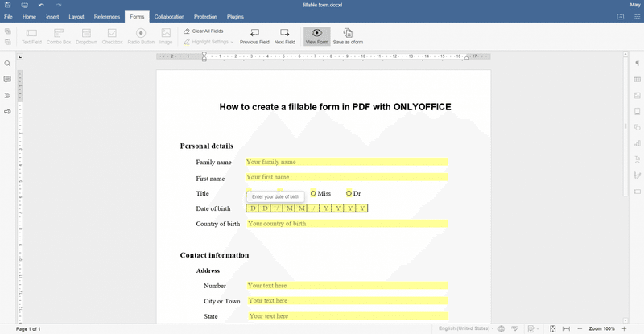The width and height of the screenshot is (644, 334).
Task: Fit the document to page
Action: click(553, 328)
